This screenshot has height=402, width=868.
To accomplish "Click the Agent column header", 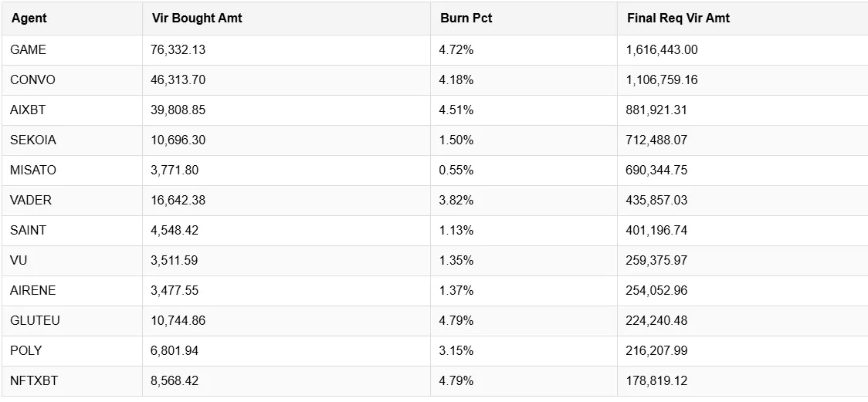I will pos(29,19).
